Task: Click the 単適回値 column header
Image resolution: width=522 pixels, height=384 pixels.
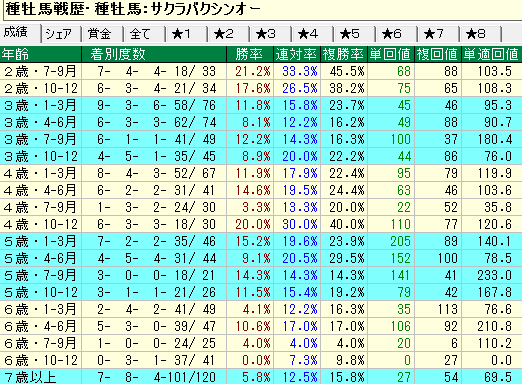Action: [x=492, y=54]
